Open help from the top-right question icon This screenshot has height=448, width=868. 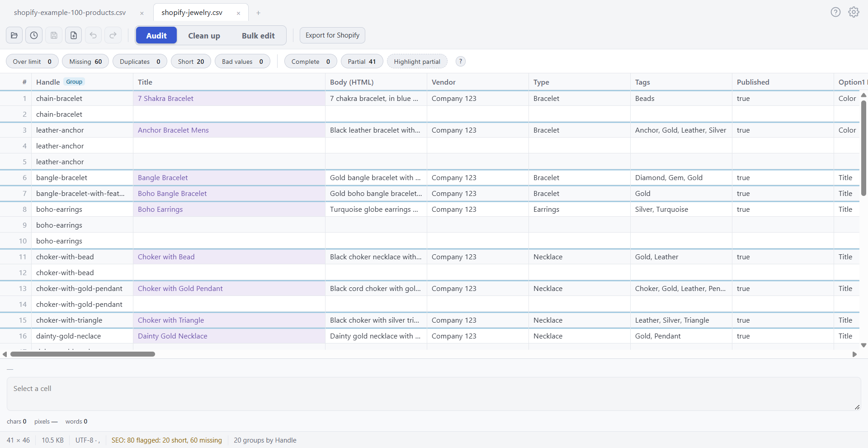(835, 12)
